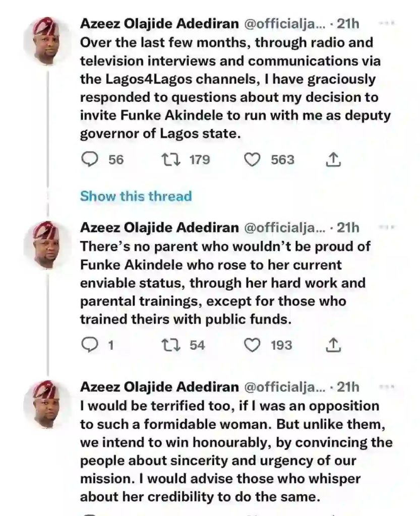This screenshot has width=420, height=516.
Task: Open the third tweet's more options menu
Action: (x=386, y=386)
